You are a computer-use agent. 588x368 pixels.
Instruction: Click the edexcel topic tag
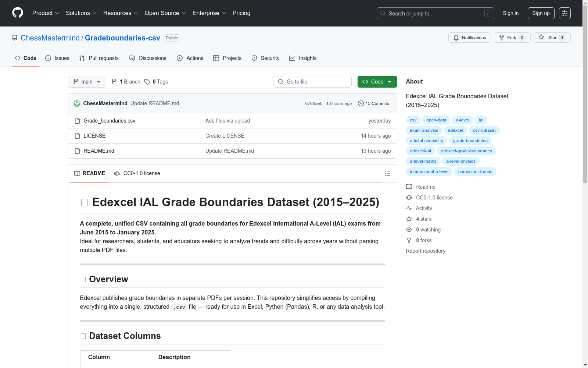tap(455, 130)
